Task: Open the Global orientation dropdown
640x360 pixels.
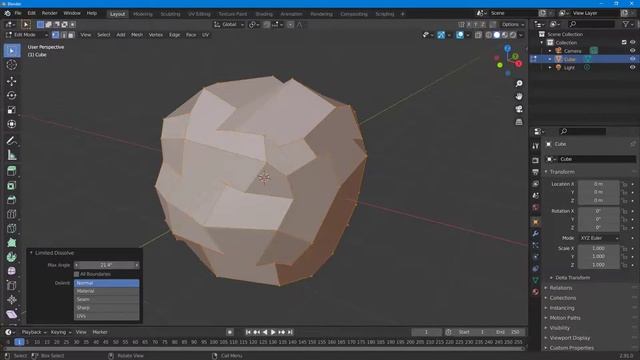Action: click(229, 24)
